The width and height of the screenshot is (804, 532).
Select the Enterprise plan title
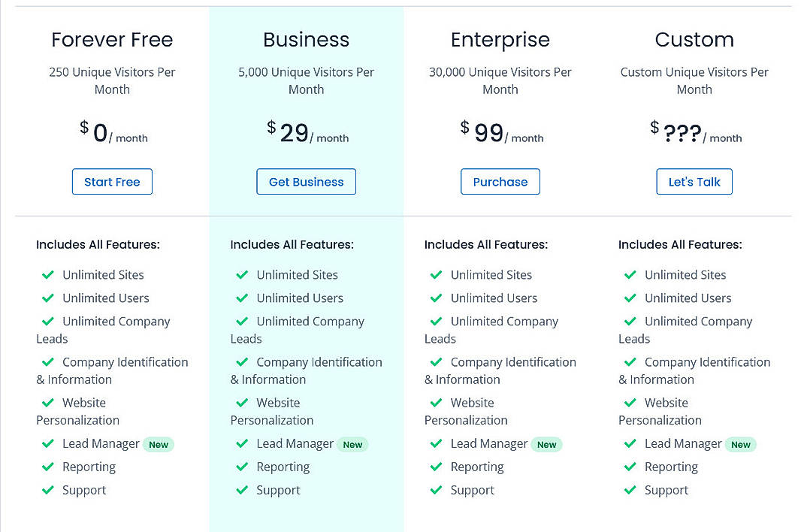[x=500, y=40]
